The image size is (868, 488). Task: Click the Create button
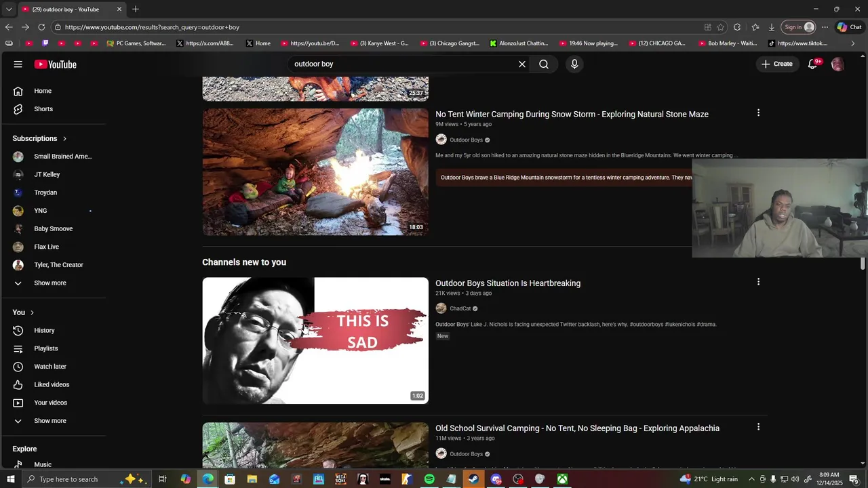point(776,64)
